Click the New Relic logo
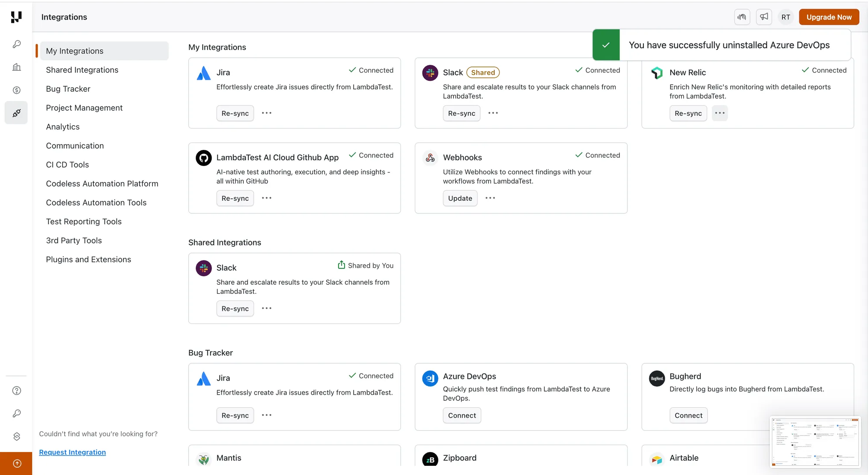Image resolution: width=868 pixels, height=475 pixels. point(657,73)
